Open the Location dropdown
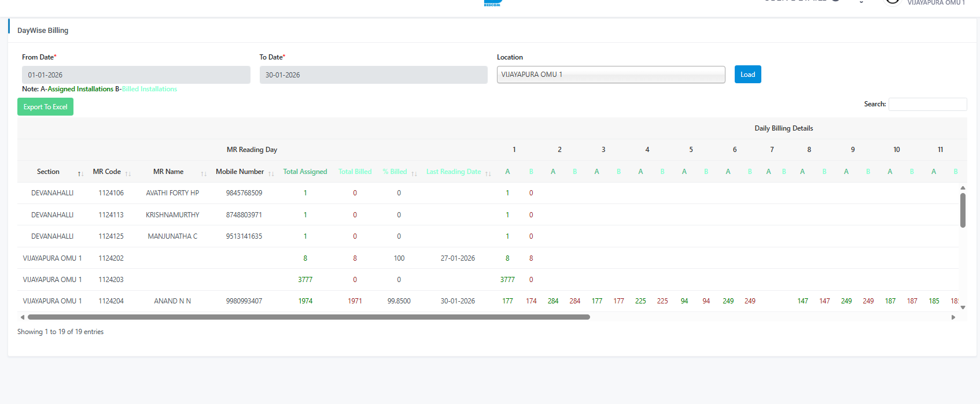The width and height of the screenshot is (980, 404). point(610,75)
